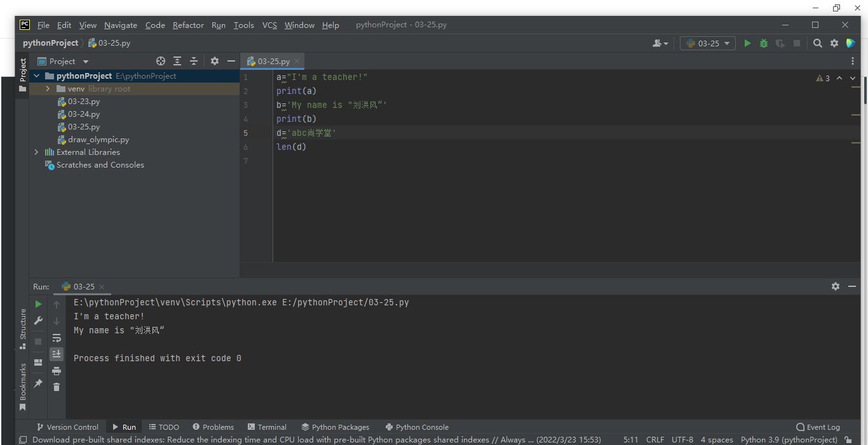Image resolution: width=868 pixels, height=445 pixels.
Task: Click the stop icon in top toolbar
Action: coord(797,43)
